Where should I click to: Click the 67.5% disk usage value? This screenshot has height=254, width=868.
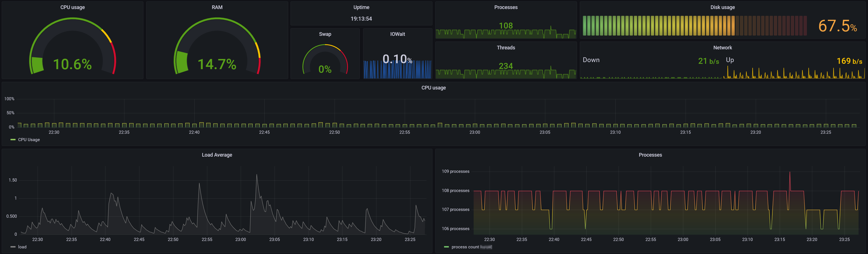pyautogui.click(x=838, y=26)
